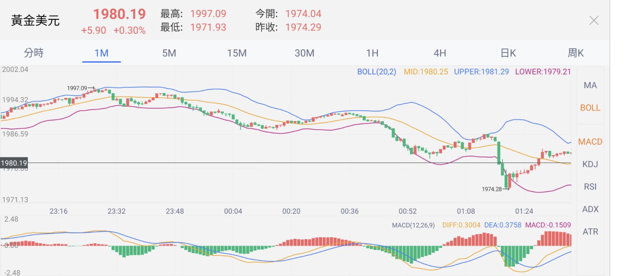The width and height of the screenshot is (644, 276).
Task: Open the 15M candlestick tab
Action: [x=237, y=53]
